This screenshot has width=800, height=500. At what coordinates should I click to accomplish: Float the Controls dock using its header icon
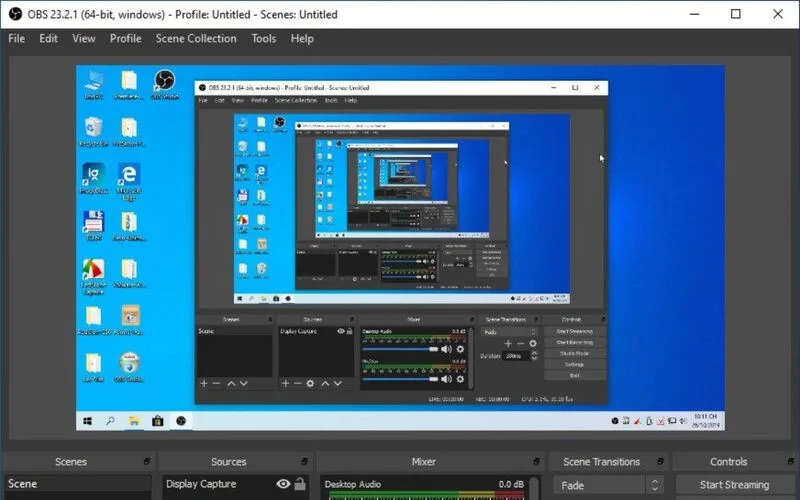[x=791, y=461]
